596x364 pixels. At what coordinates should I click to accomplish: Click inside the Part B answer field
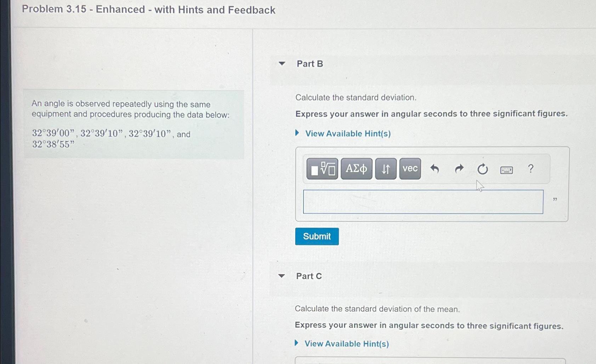[x=423, y=201]
